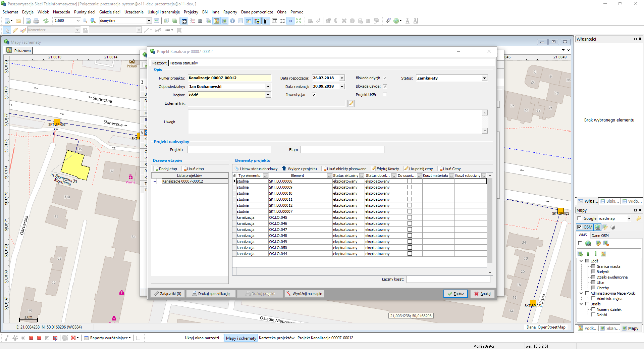Select Kanalizacje 00007-00012 in Lista projektów
Image resolution: width=644 pixels, height=349 pixels.
tap(195, 181)
